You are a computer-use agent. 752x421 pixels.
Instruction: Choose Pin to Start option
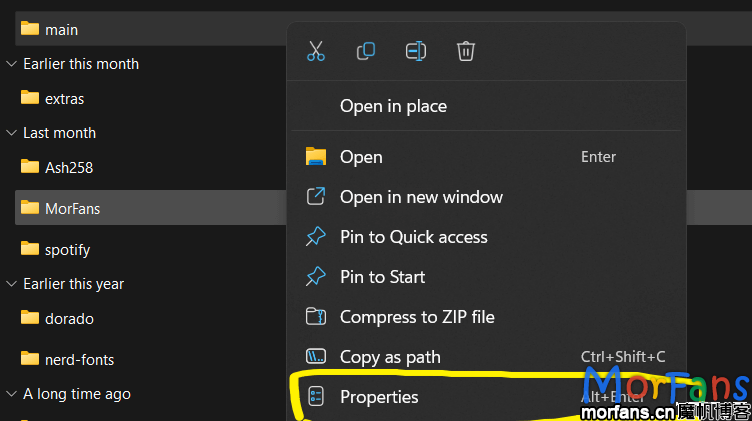pyautogui.click(x=382, y=277)
